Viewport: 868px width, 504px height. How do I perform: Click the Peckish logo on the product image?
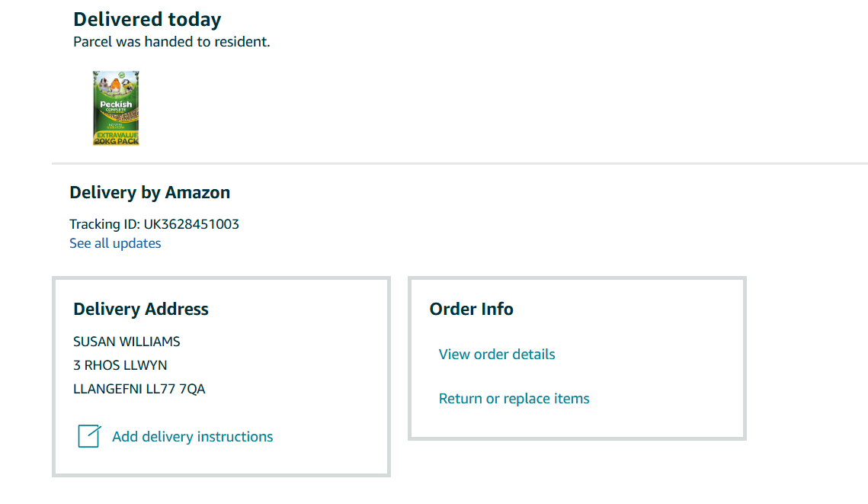click(x=116, y=104)
